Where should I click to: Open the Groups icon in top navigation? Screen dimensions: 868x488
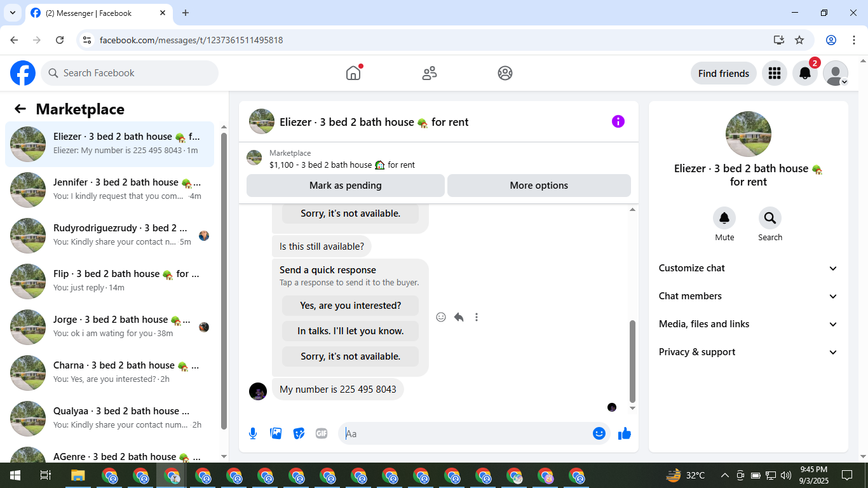[505, 73]
